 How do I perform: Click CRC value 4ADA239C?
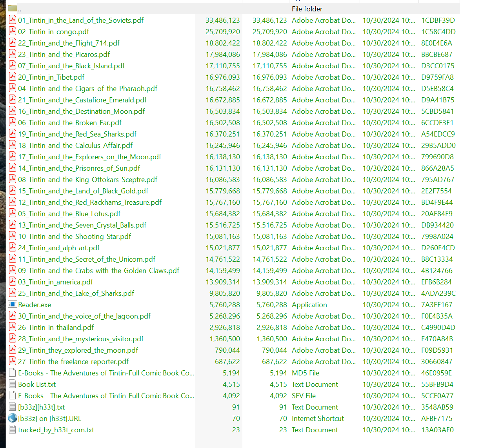pos(438,293)
